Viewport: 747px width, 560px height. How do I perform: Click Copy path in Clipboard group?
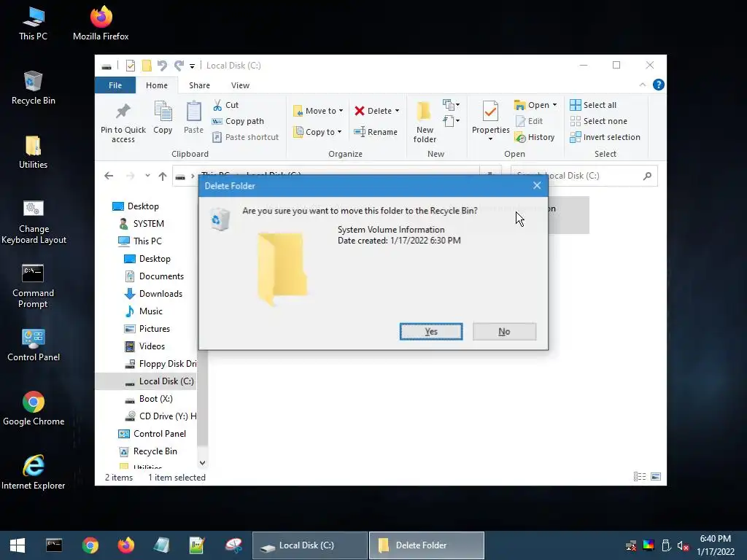pos(239,121)
